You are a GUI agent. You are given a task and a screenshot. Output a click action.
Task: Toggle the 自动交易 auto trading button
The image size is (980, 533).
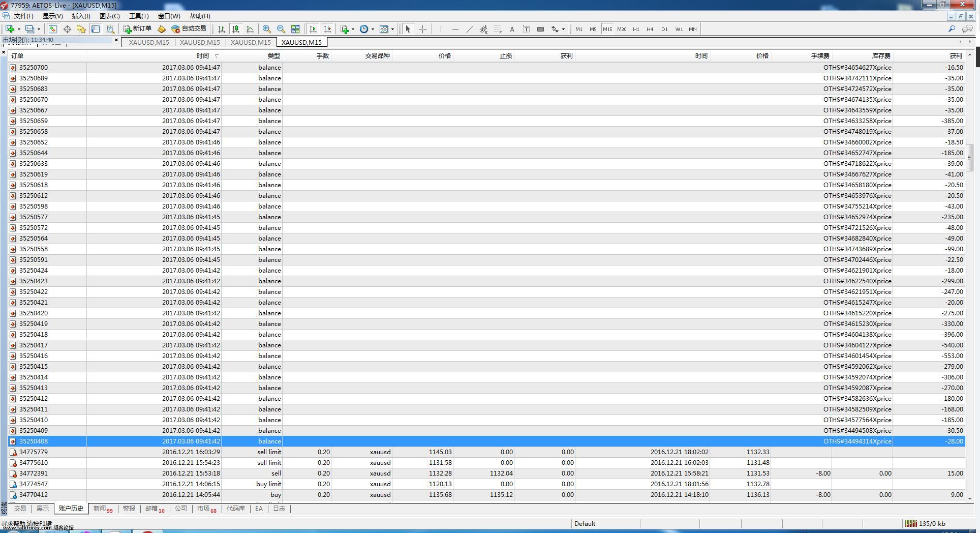(189, 29)
